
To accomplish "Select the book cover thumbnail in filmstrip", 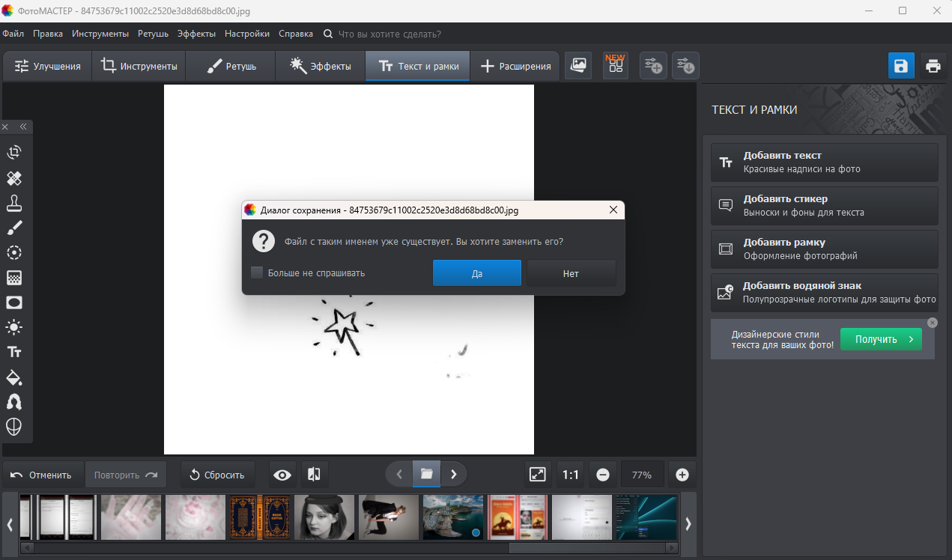I will (x=259, y=517).
